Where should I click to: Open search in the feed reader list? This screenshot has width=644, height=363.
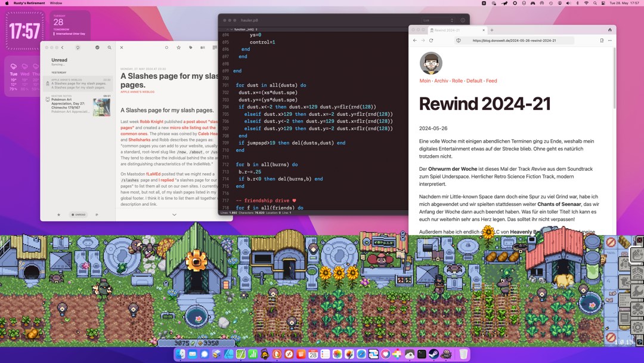click(x=109, y=48)
